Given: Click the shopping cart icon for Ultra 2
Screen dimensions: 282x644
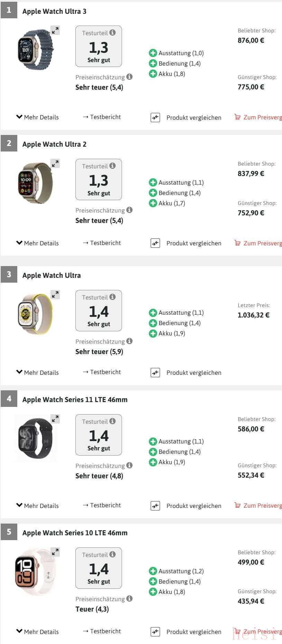Looking at the screenshot, I should [237, 243].
